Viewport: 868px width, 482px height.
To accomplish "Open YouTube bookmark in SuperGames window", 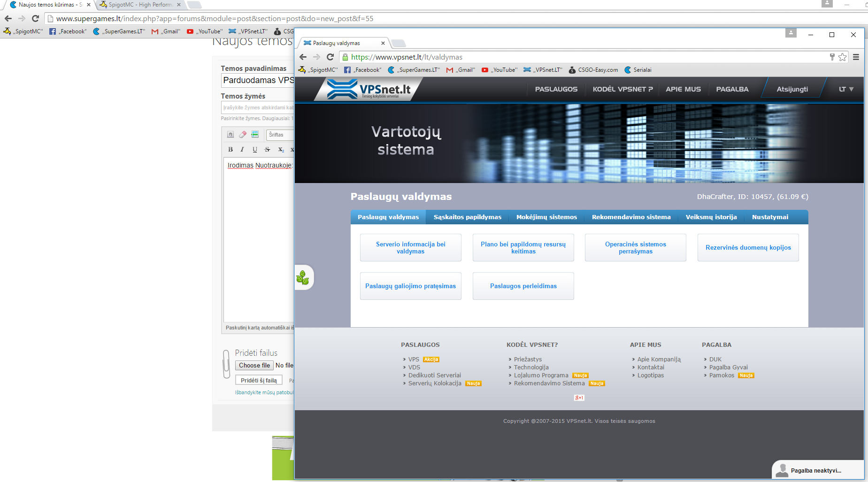I will (x=204, y=31).
